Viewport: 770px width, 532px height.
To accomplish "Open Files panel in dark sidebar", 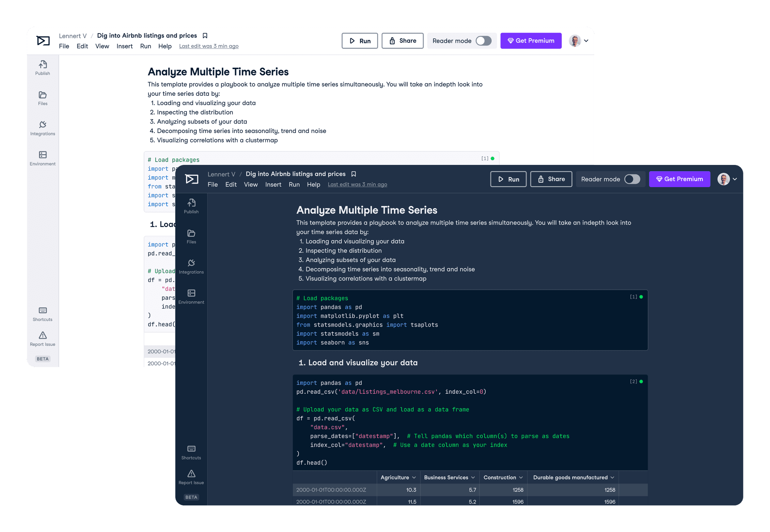I will pos(191,236).
